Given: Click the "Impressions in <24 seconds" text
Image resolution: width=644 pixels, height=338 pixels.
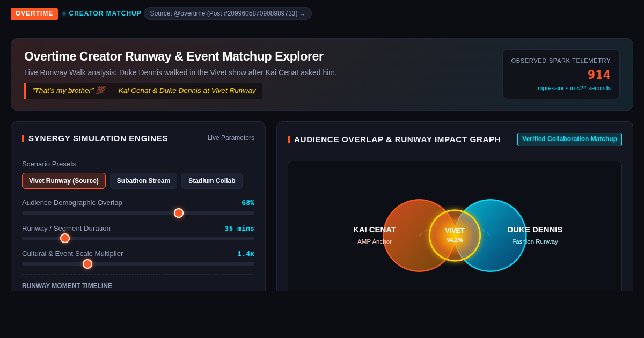Looking at the screenshot, I should (x=573, y=88).
